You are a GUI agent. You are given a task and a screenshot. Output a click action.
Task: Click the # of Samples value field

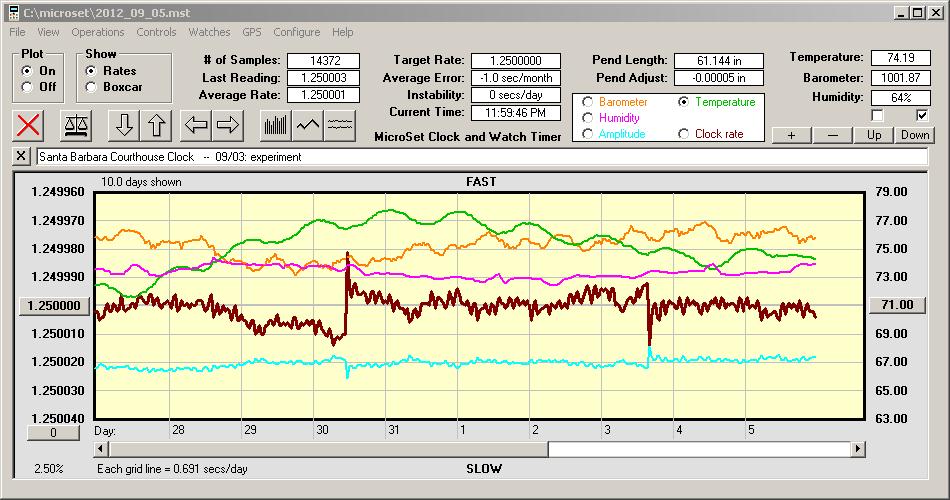coord(324,61)
